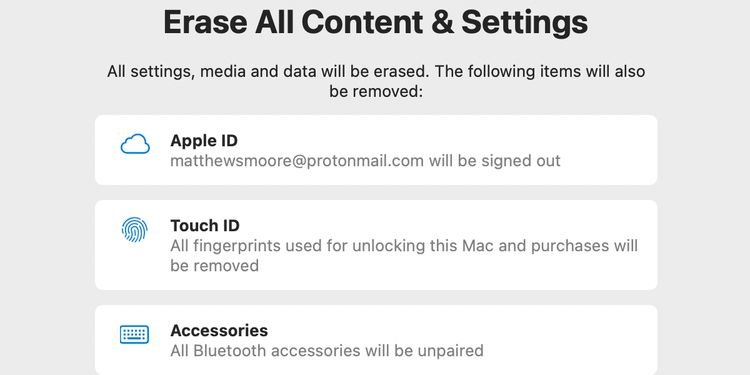Select the Touch ID heading

205,225
